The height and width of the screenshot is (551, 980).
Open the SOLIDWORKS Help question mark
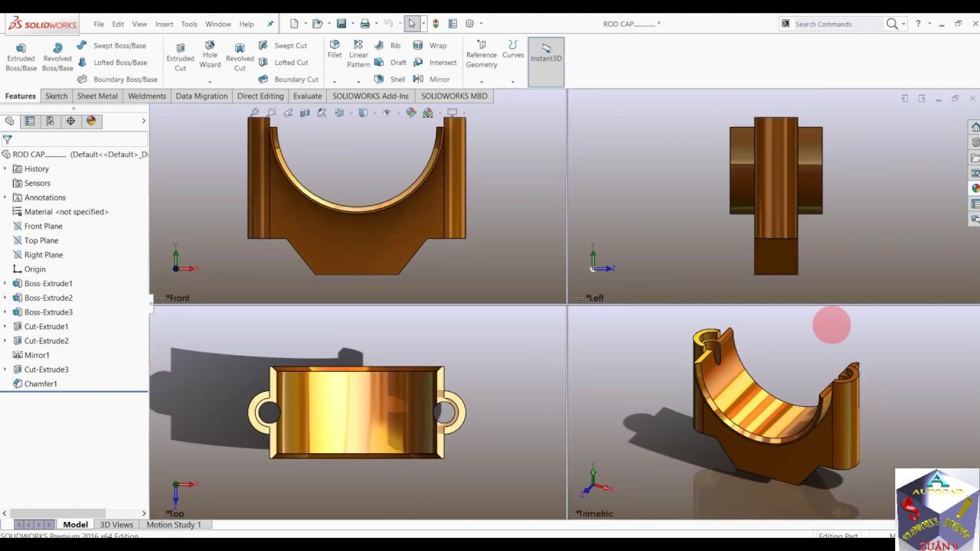[x=918, y=24]
